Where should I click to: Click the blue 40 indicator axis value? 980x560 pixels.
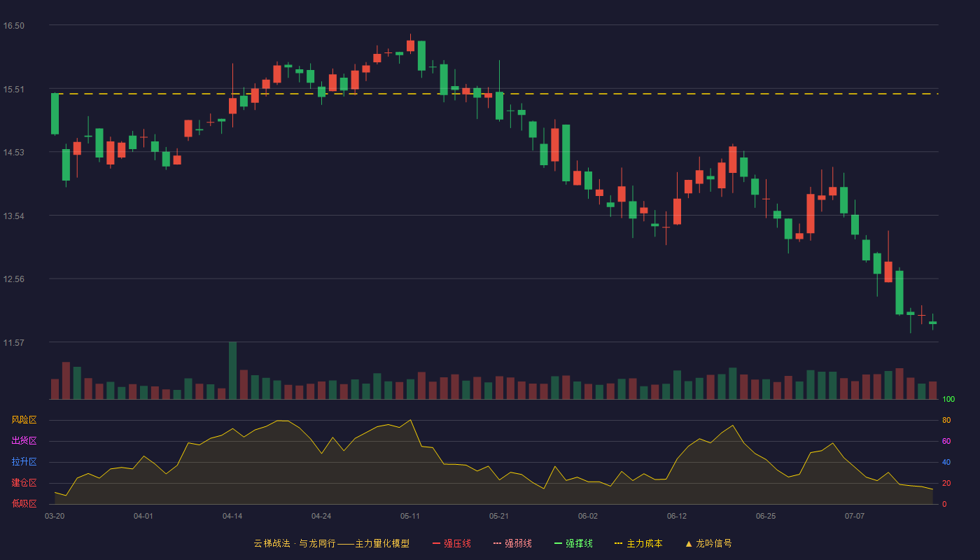pyautogui.click(x=946, y=462)
